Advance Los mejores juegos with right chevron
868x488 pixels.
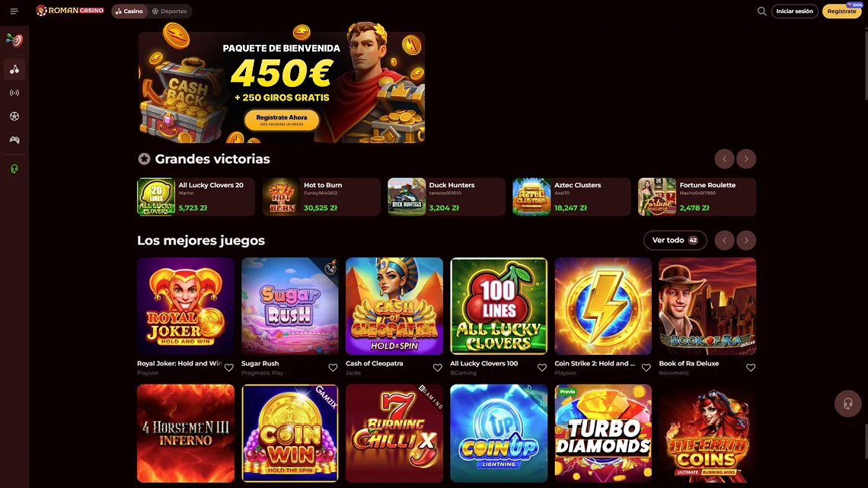(746, 240)
